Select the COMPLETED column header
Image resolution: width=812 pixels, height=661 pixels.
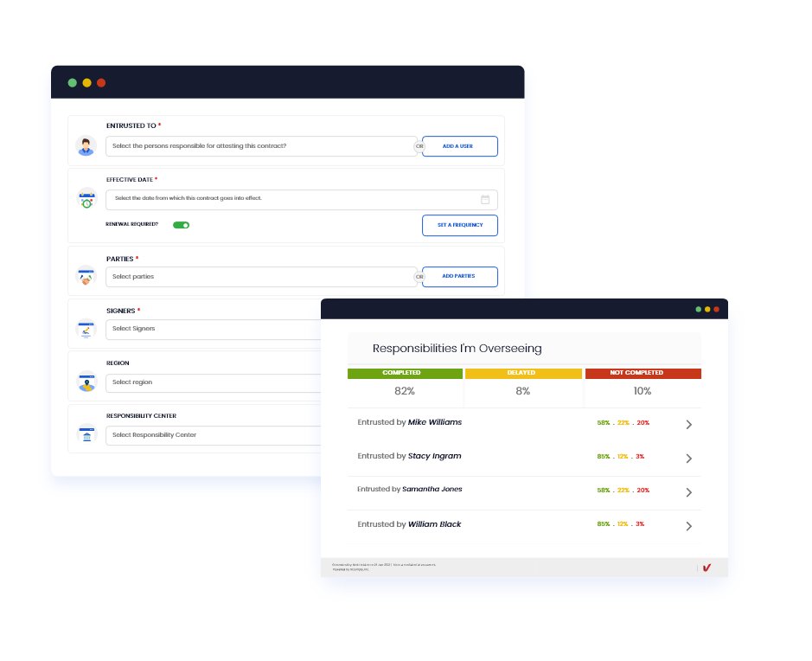tap(404, 373)
